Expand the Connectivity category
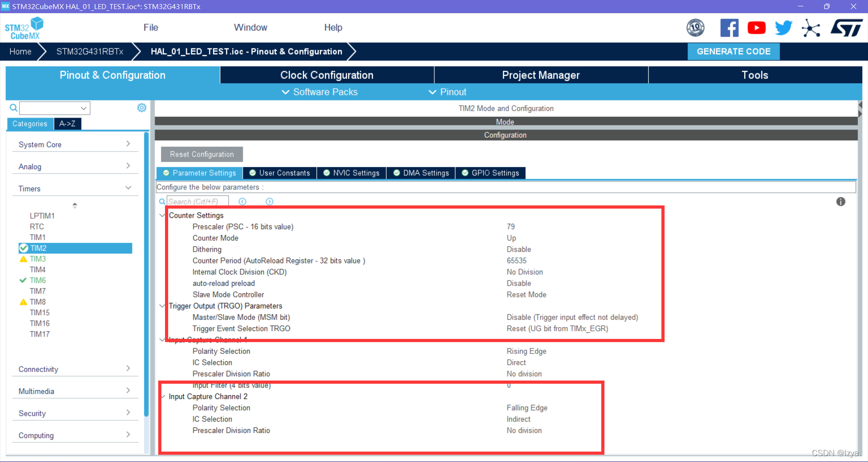 75,369
